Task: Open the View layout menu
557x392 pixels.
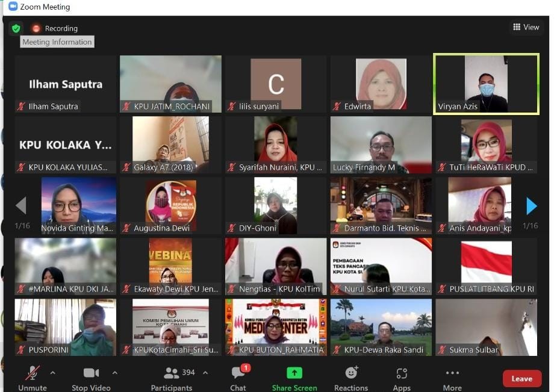Action: 526,27
